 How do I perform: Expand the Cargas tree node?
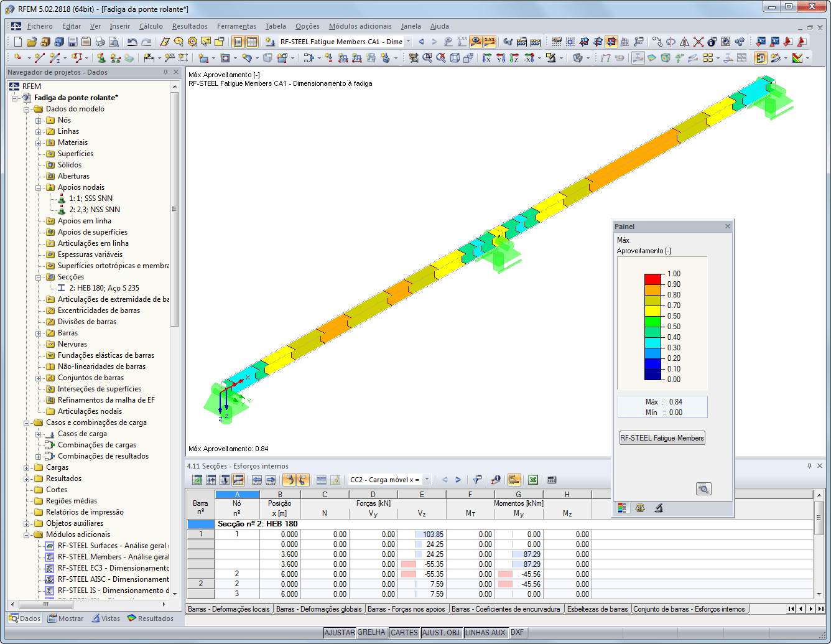(27, 467)
